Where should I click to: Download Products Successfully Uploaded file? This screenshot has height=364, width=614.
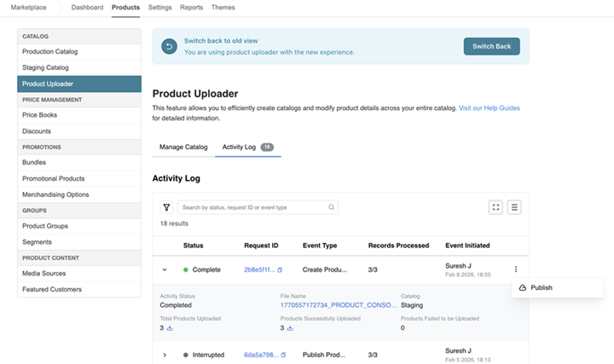point(290,327)
